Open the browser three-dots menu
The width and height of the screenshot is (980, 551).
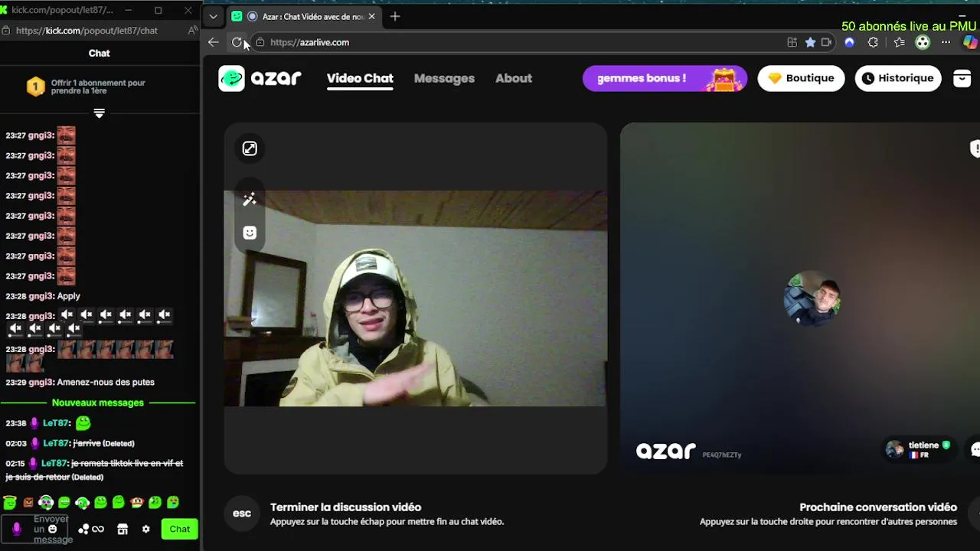point(946,42)
